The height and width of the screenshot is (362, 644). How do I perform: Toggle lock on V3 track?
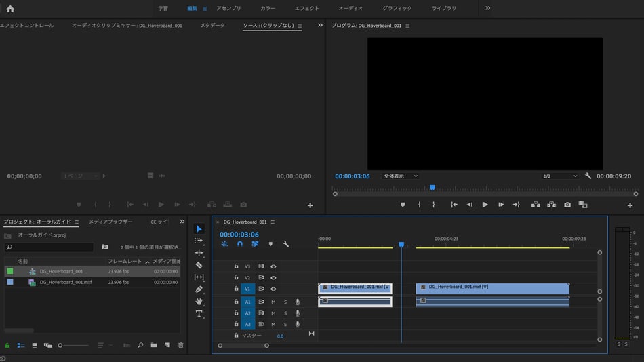click(236, 266)
